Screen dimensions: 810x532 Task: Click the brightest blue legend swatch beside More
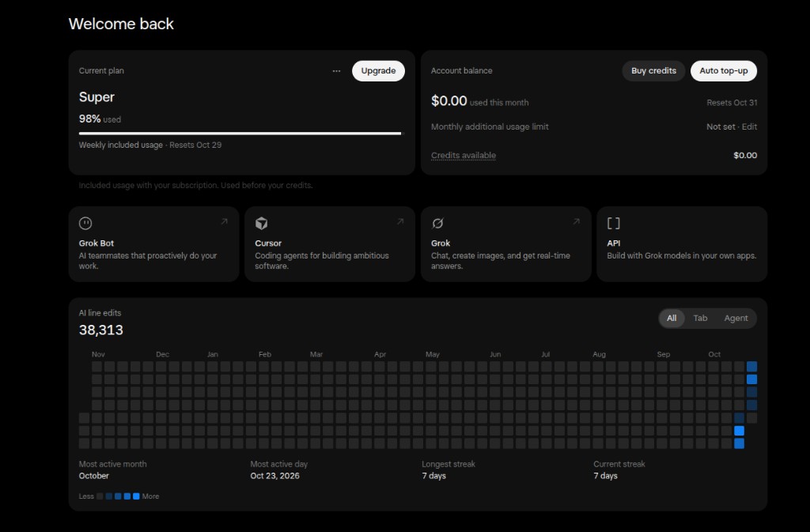point(136,496)
